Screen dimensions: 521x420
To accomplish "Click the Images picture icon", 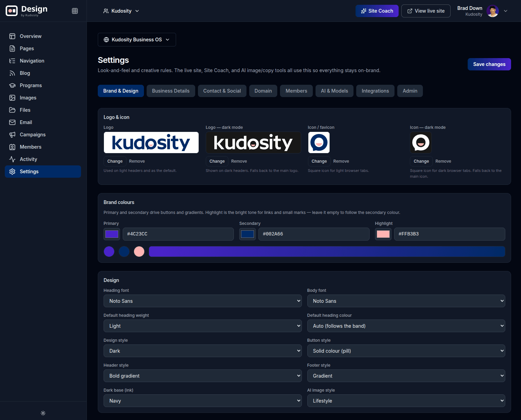I will tap(12, 98).
